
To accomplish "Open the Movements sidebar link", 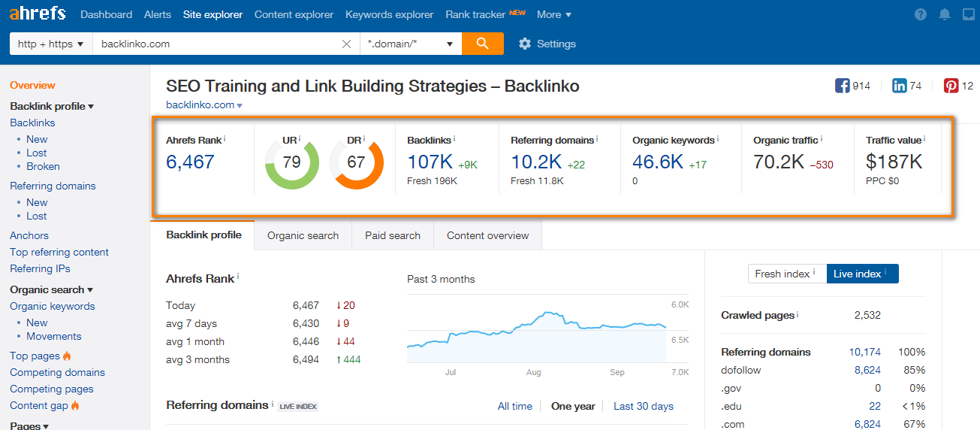I will 54,336.
